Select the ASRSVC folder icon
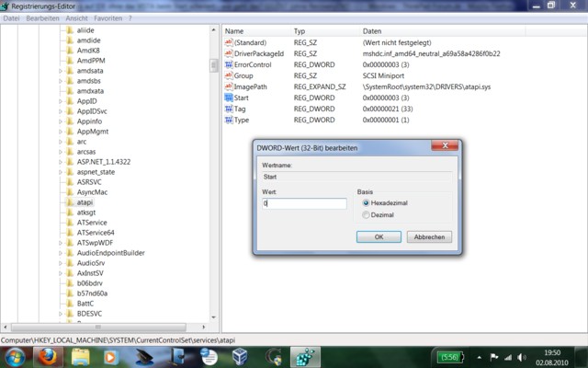The image size is (588, 368). click(x=70, y=182)
